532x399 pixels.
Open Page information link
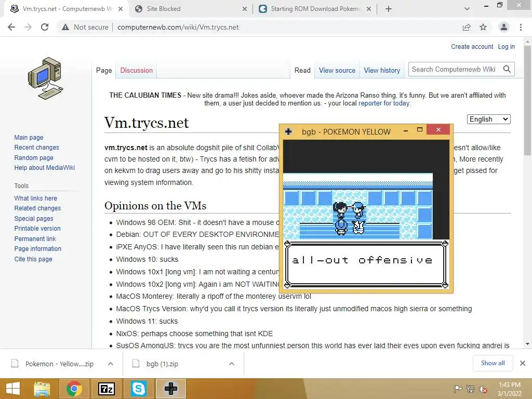(37, 249)
